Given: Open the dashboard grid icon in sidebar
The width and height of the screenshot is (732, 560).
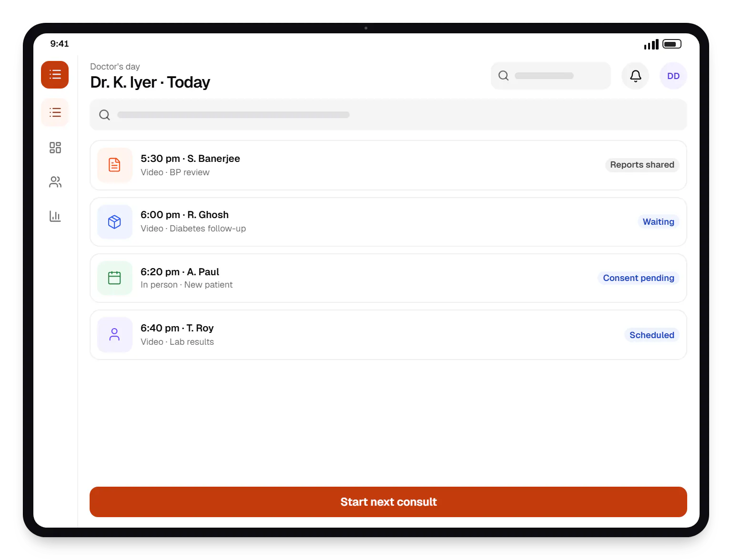Looking at the screenshot, I should (x=55, y=148).
